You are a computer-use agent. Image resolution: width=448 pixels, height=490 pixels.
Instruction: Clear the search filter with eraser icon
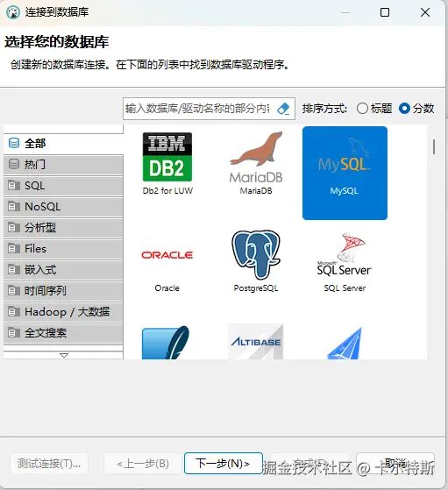point(284,109)
